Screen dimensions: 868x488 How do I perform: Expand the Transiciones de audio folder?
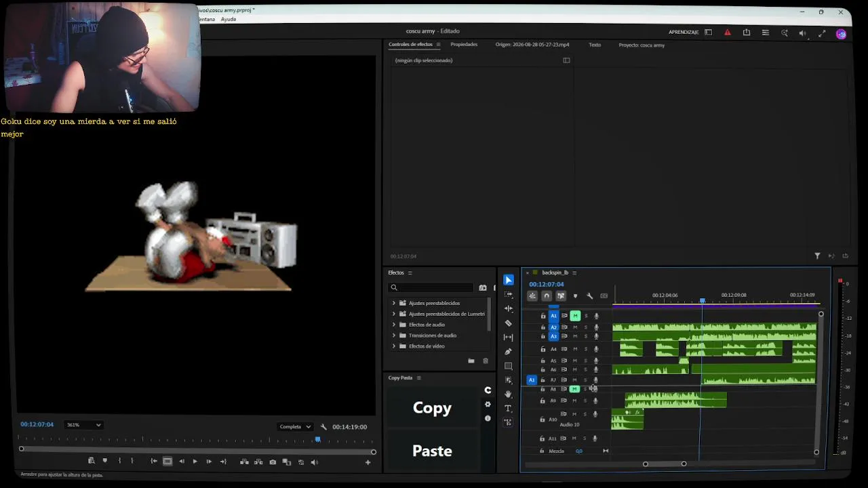pos(394,335)
